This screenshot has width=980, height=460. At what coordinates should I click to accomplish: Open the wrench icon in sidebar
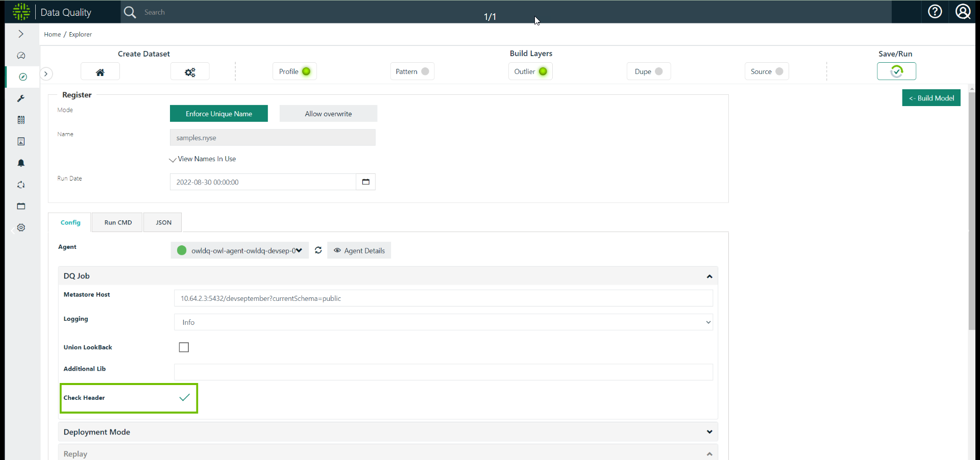[21, 98]
